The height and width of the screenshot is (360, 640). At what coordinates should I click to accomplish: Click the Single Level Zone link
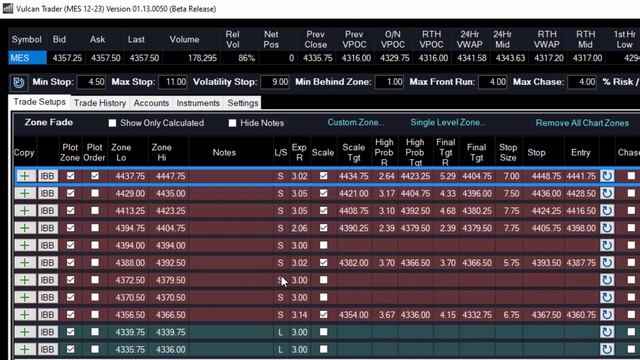pos(448,122)
